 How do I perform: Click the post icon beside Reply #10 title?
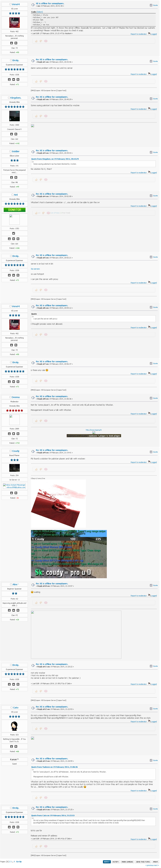(x=33, y=585)
